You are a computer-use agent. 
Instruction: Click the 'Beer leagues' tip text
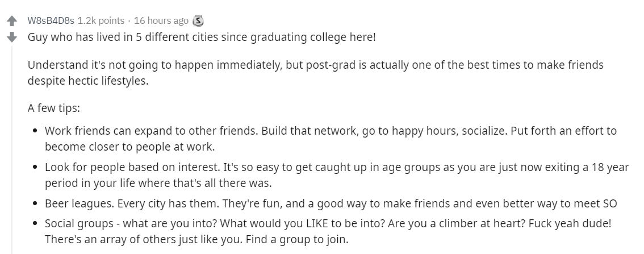(331, 203)
